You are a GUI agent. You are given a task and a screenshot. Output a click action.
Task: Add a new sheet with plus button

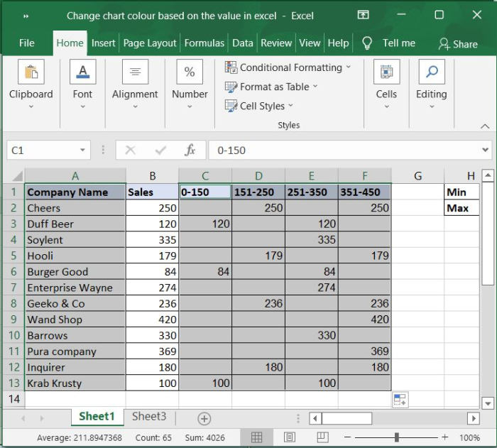click(204, 418)
